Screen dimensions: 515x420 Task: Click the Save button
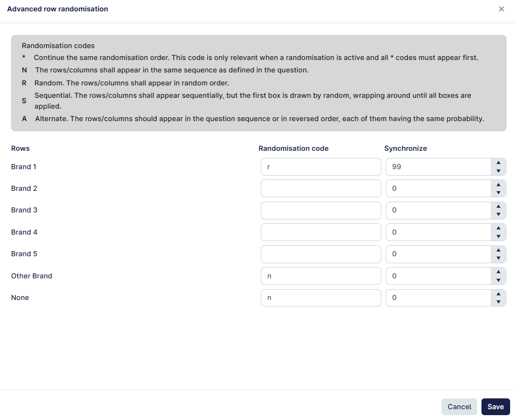click(496, 407)
